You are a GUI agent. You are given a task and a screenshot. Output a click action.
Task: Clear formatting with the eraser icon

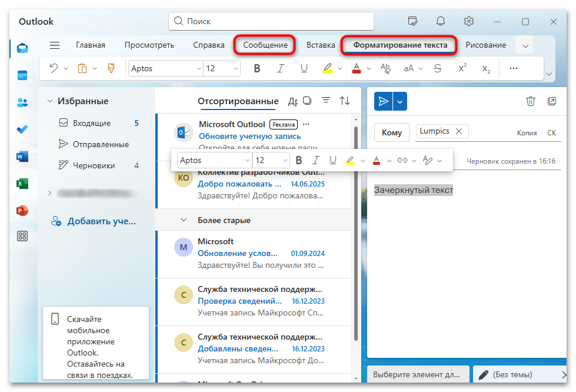(385, 68)
